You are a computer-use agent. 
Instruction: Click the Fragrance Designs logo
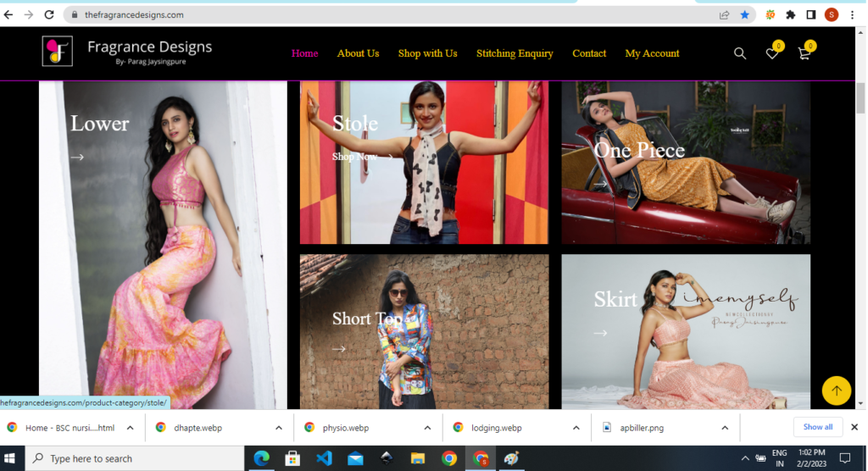click(x=127, y=52)
